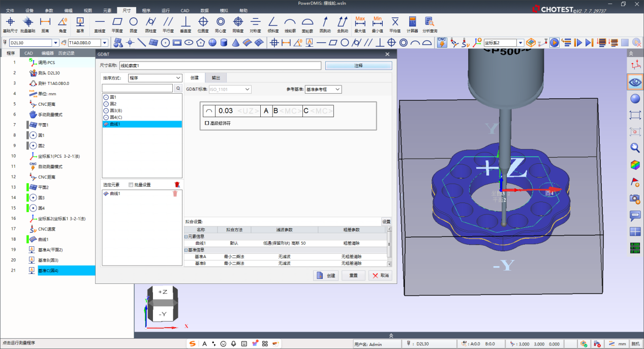Click the eye view icon in right sidebar
Viewport: 644px width, 349px height.
635,81
